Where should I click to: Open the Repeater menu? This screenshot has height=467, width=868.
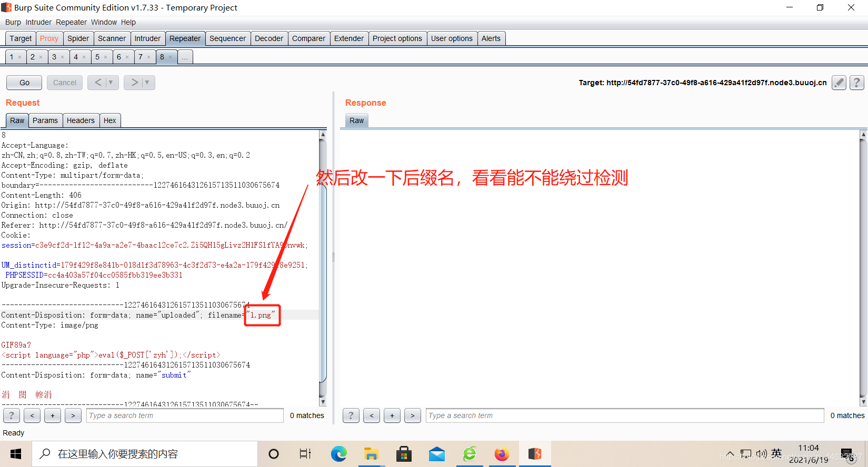point(71,22)
